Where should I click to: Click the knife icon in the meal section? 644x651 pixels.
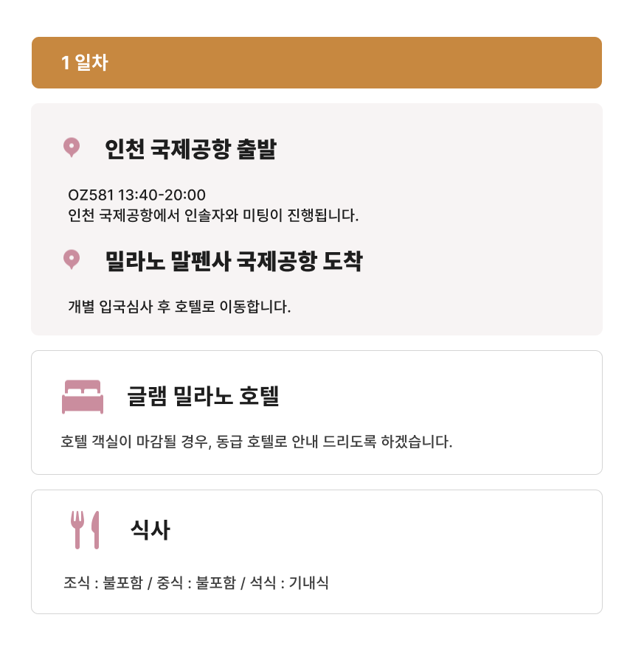click(95, 529)
